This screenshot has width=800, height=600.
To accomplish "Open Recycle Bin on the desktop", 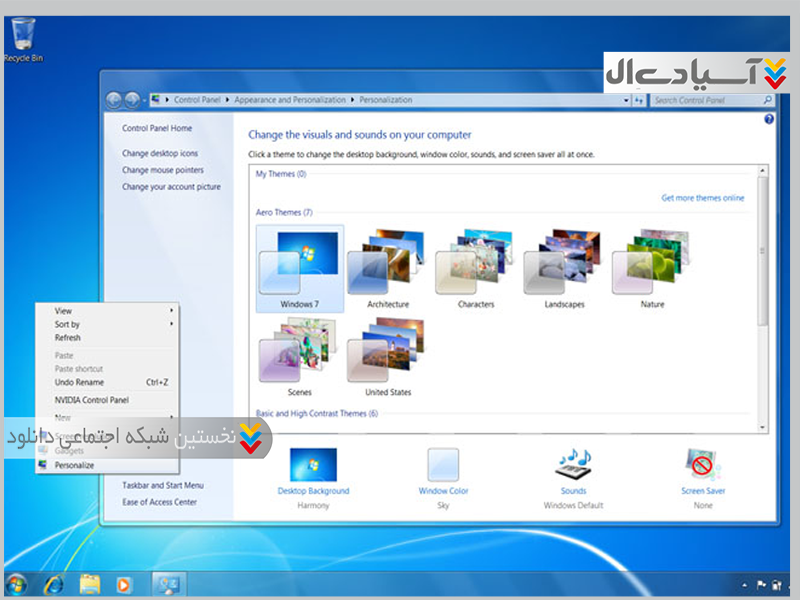I will coord(22,38).
